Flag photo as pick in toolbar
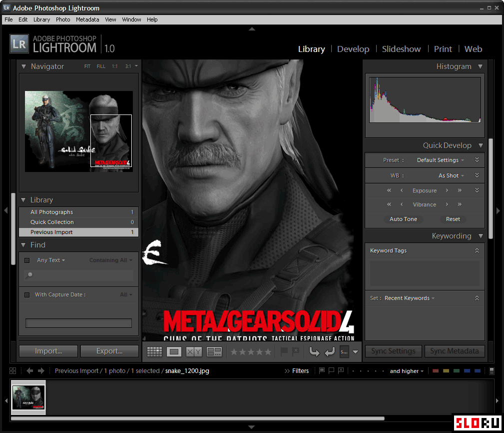Viewport: 504px width, 433px height. pos(284,351)
